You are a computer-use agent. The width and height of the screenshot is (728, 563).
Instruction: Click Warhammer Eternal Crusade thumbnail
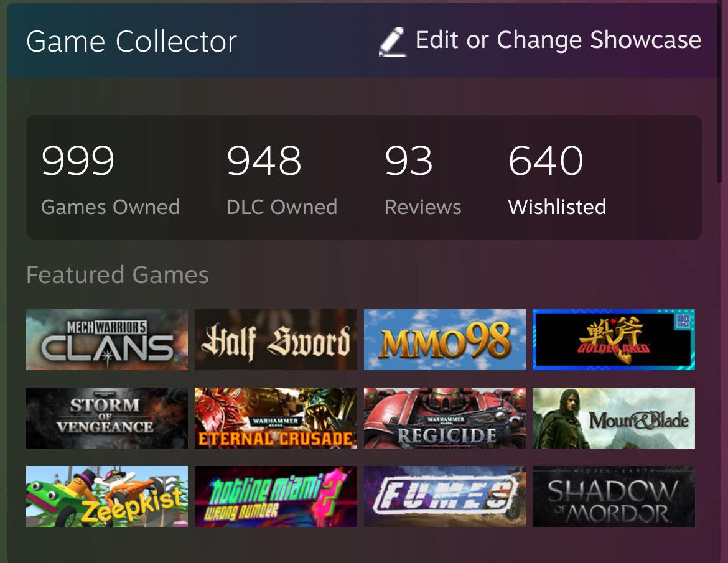(x=276, y=417)
